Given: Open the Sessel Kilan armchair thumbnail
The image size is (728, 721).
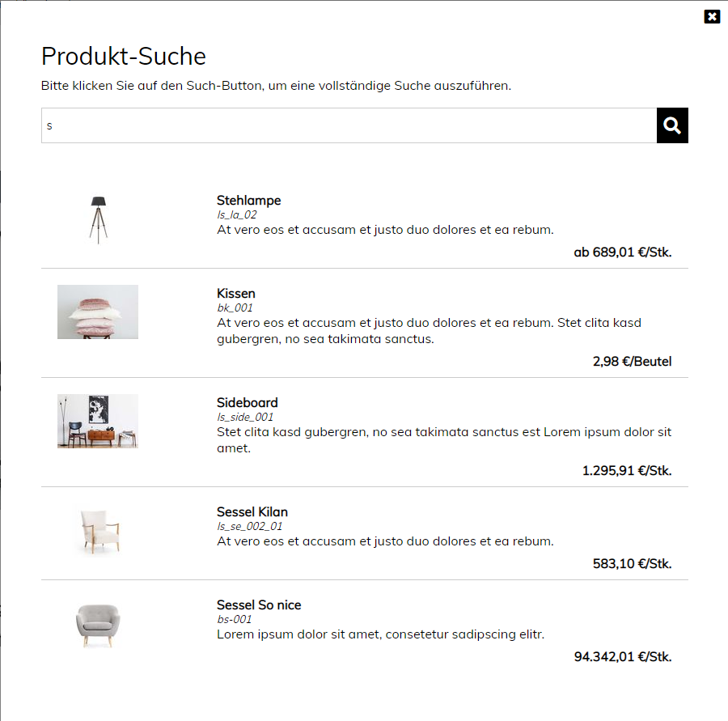Looking at the screenshot, I should (x=98, y=532).
